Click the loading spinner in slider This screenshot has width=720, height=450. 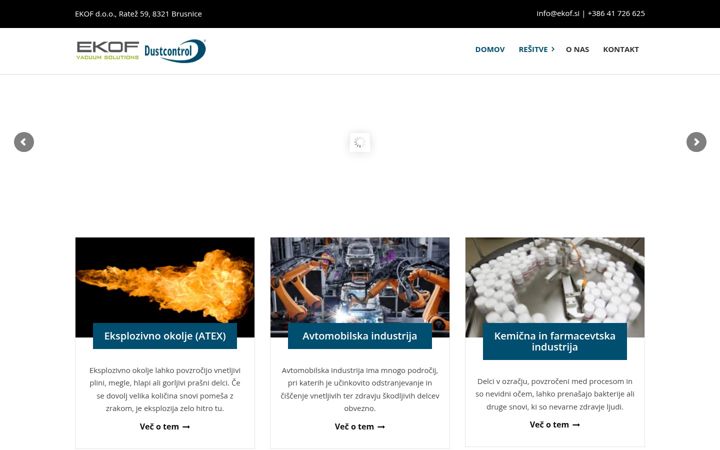pyautogui.click(x=360, y=142)
